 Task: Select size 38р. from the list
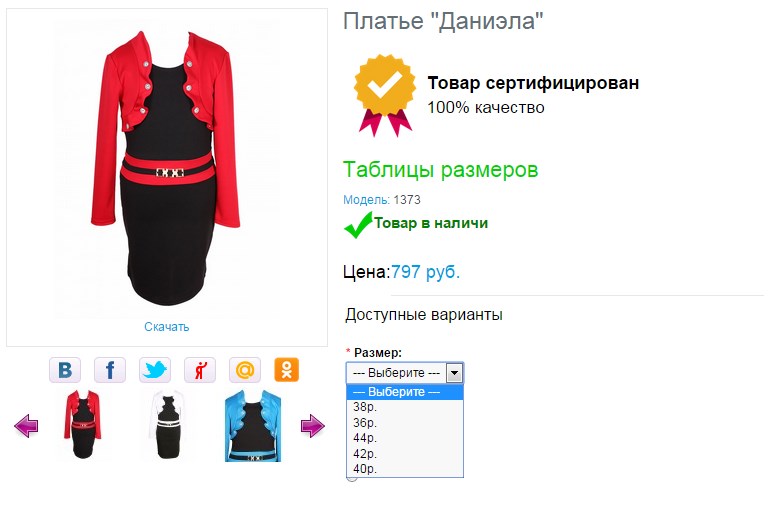pos(365,407)
